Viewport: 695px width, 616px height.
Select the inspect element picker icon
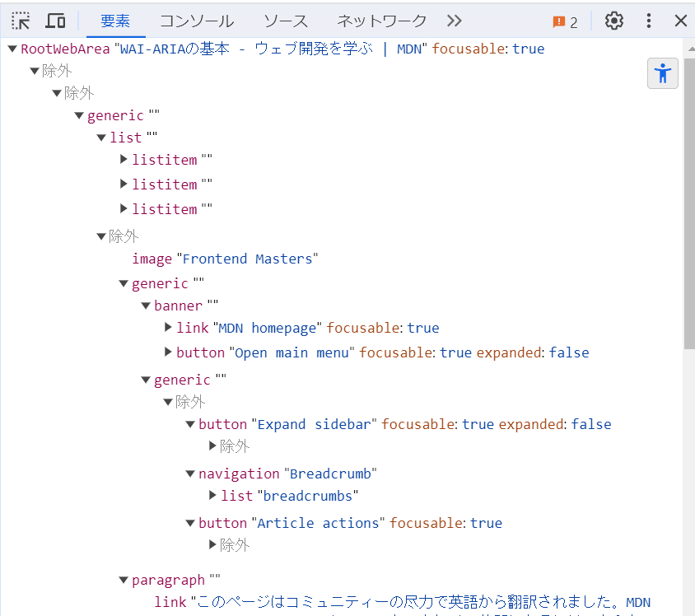(x=20, y=21)
